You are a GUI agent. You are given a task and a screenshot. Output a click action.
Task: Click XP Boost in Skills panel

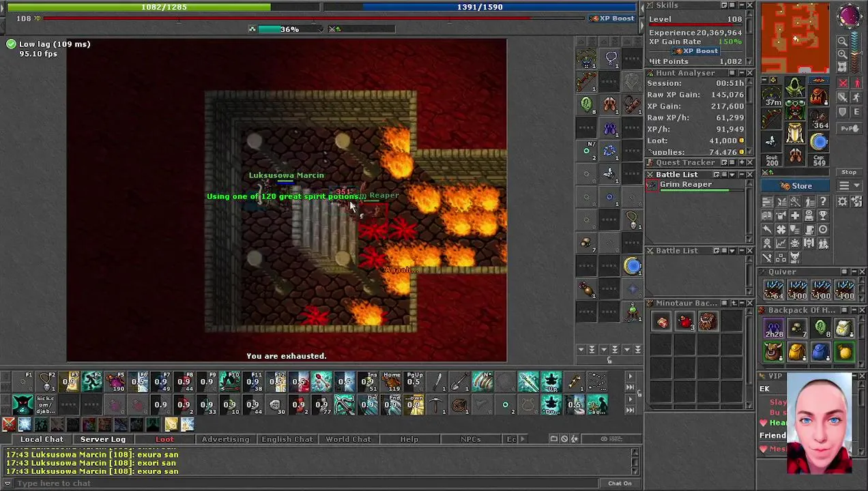click(x=695, y=51)
